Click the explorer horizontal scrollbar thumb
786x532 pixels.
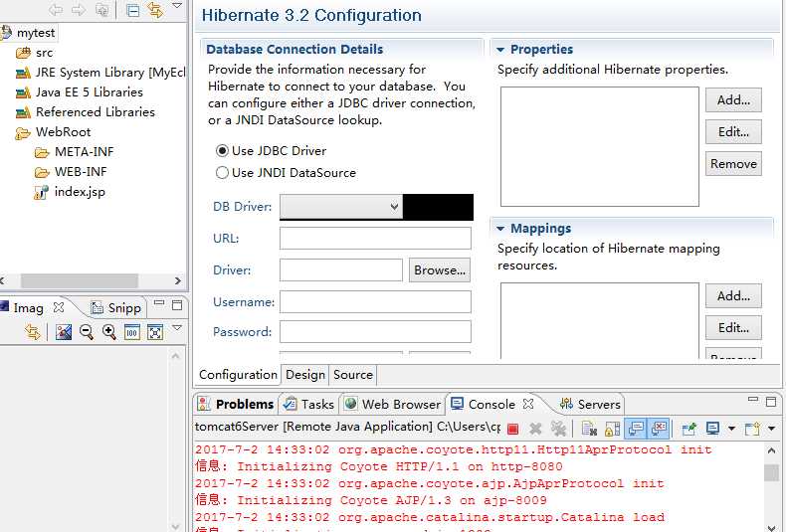80,280
